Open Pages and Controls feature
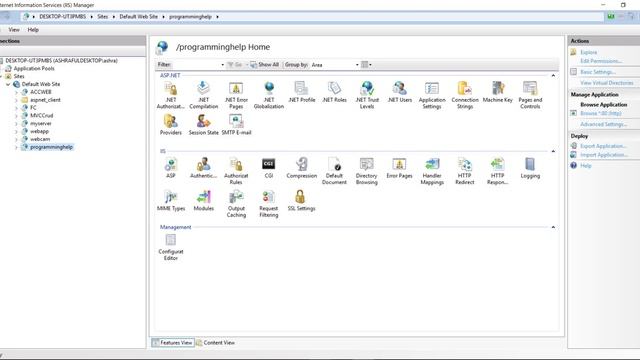Screen dimensions: 640x360 [530, 95]
